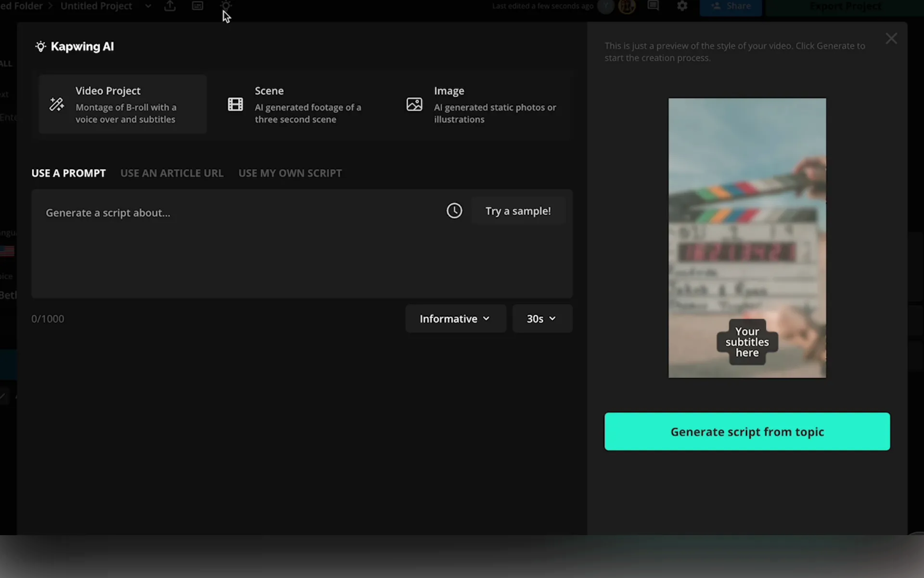Open settings gear in top bar
This screenshot has height=578, width=924.
coord(682,6)
